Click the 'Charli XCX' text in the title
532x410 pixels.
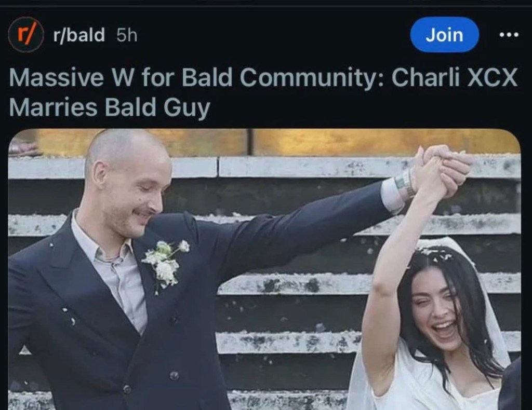pos(454,78)
